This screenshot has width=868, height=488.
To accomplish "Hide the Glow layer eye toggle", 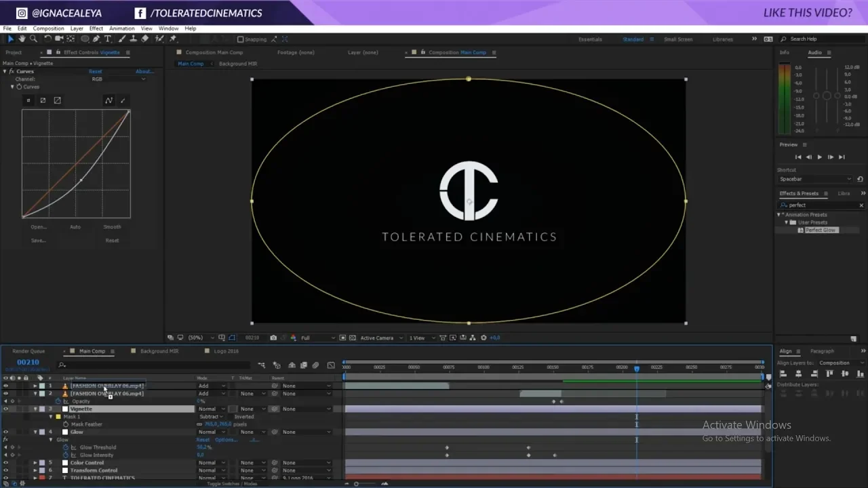I will pos(5,432).
